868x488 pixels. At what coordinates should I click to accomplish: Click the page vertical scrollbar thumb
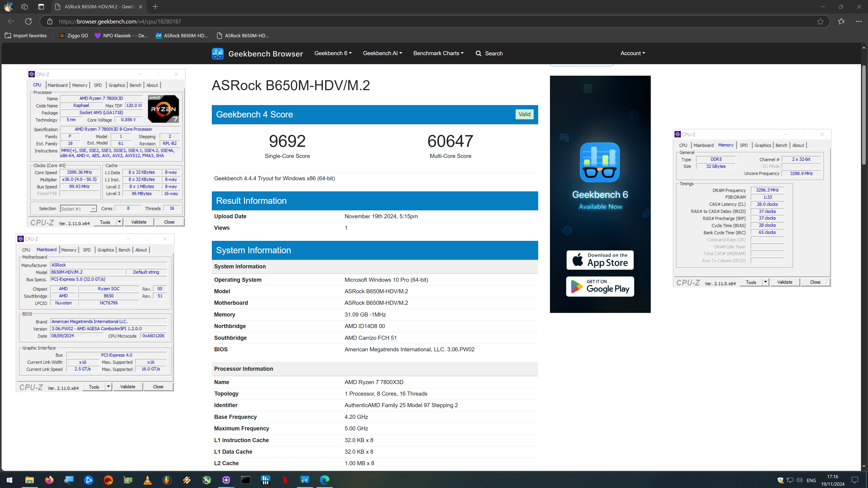click(x=864, y=115)
